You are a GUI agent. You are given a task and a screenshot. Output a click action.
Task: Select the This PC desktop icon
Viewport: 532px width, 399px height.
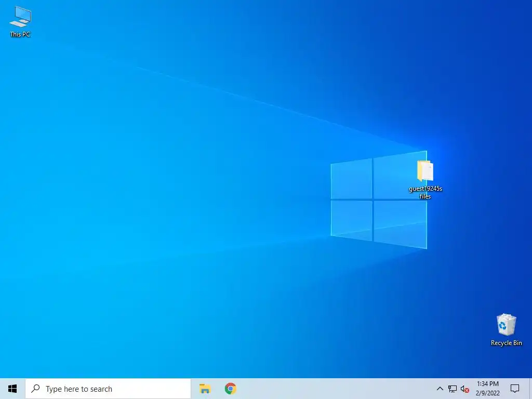coord(20,22)
